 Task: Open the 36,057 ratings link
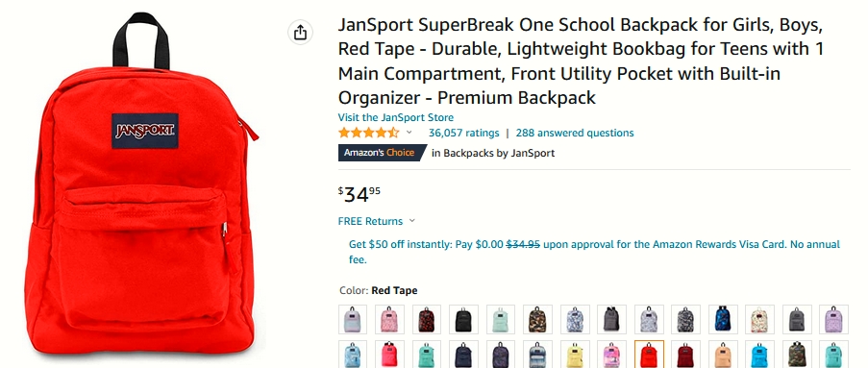coord(464,133)
